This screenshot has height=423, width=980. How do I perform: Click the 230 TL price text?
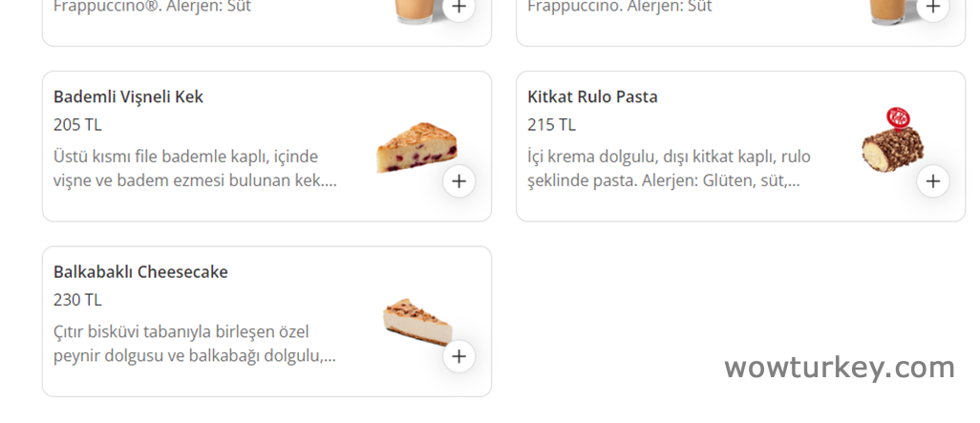click(77, 300)
